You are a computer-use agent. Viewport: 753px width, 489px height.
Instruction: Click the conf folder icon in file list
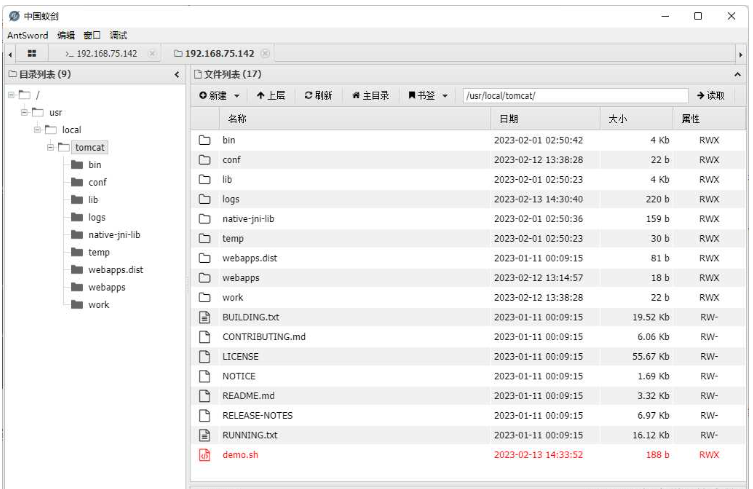[x=205, y=159]
